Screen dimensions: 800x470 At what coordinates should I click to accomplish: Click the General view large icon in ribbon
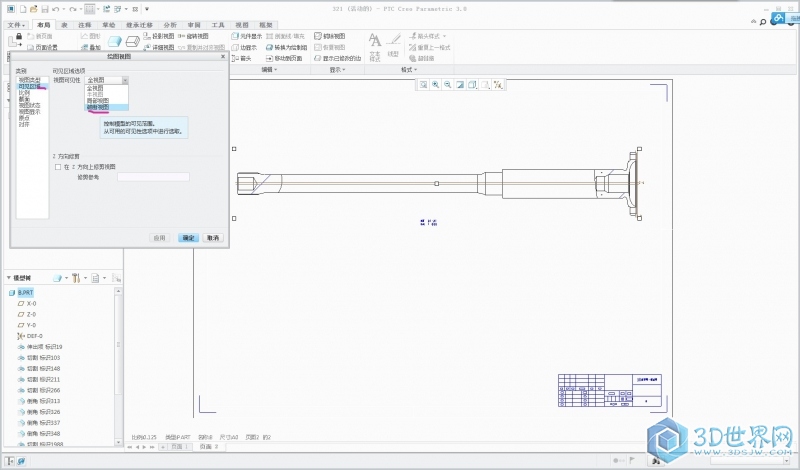[x=115, y=41]
